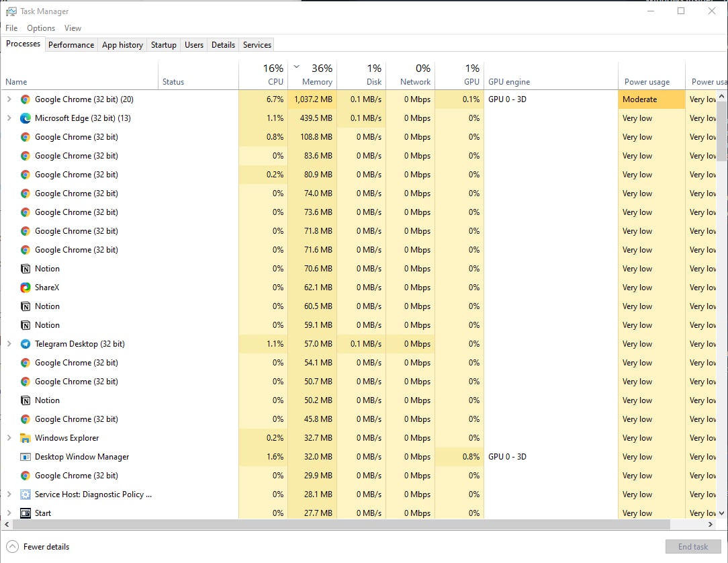Sort processes by the Network column
This screenshot has height=563, width=728.
click(x=410, y=76)
